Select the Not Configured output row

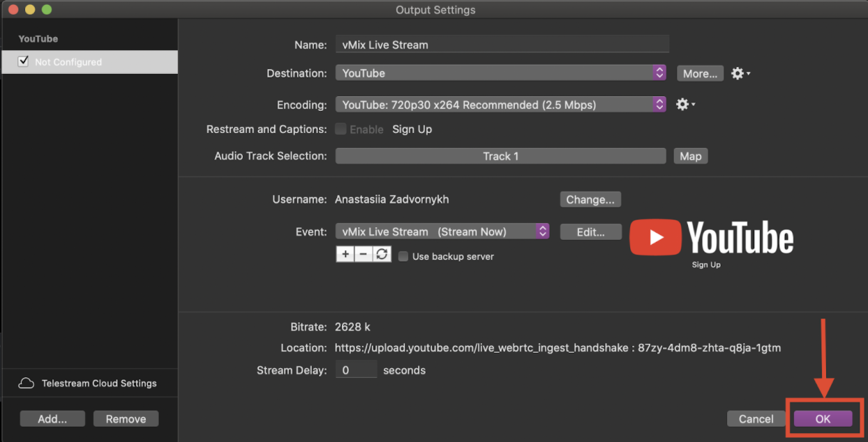tap(89, 62)
